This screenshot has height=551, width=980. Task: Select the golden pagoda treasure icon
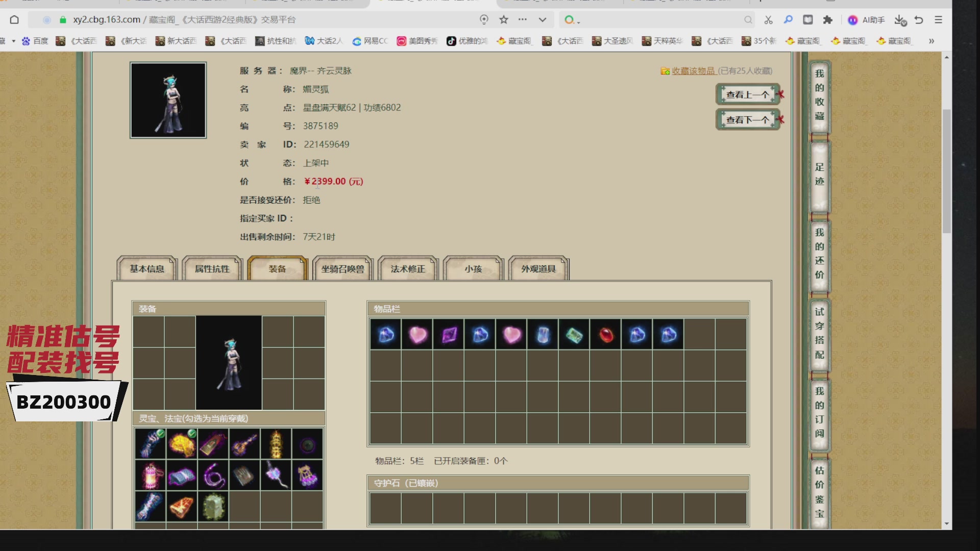(x=276, y=444)
